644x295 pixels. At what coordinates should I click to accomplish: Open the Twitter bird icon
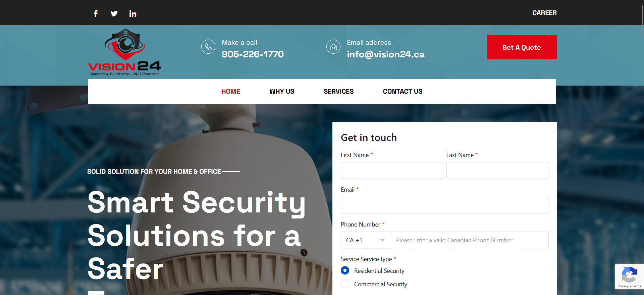114,13
